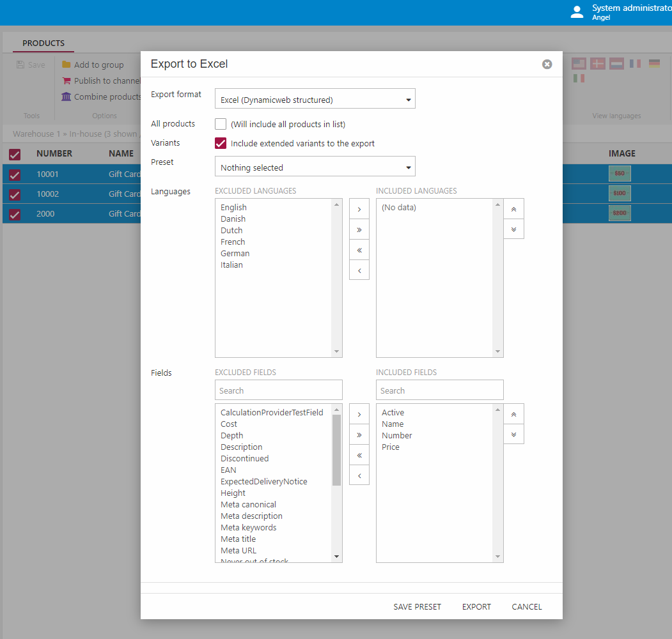Open the Export format dropdown
The height and width of the screenshot is (639, 672).
(x=315, y=100)
